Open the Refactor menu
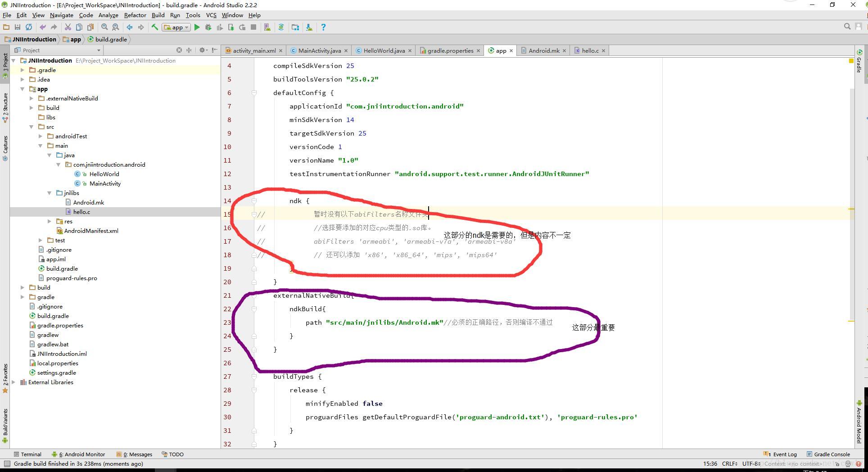This screenshot has height=472, width=868. point(135,15)
